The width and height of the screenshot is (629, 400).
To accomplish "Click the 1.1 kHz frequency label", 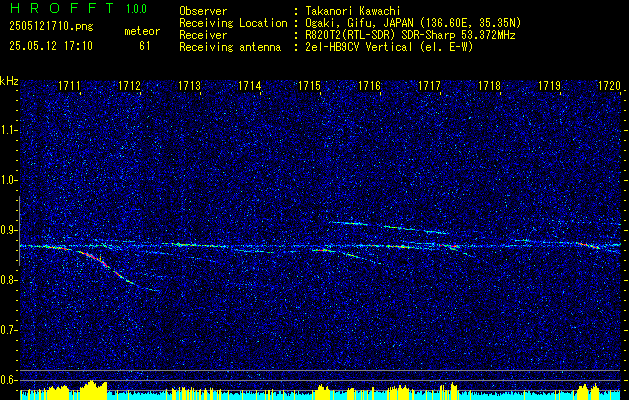I will pos(8,130).
